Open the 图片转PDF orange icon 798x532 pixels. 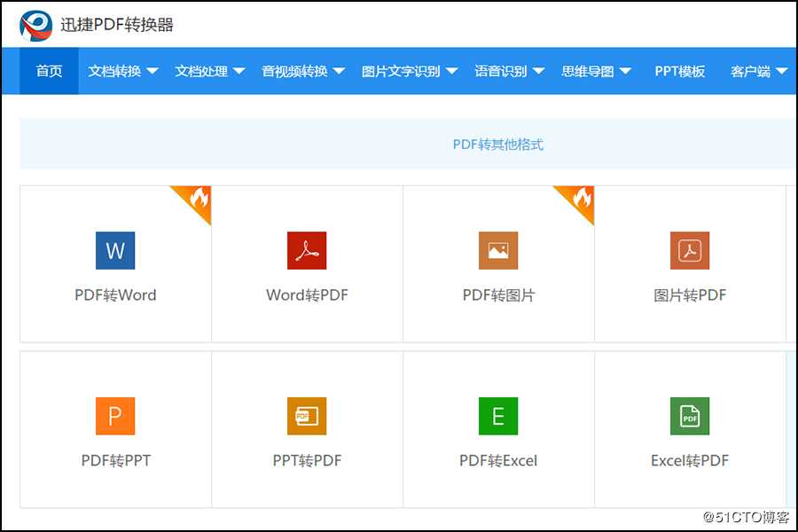click(690, 250)
